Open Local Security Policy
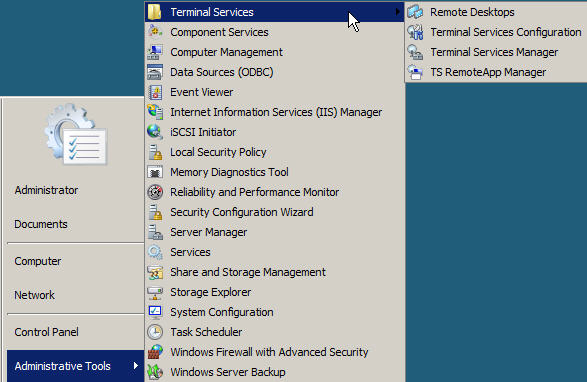The width and height of the screenshot is (587, 382). (274, 152)
